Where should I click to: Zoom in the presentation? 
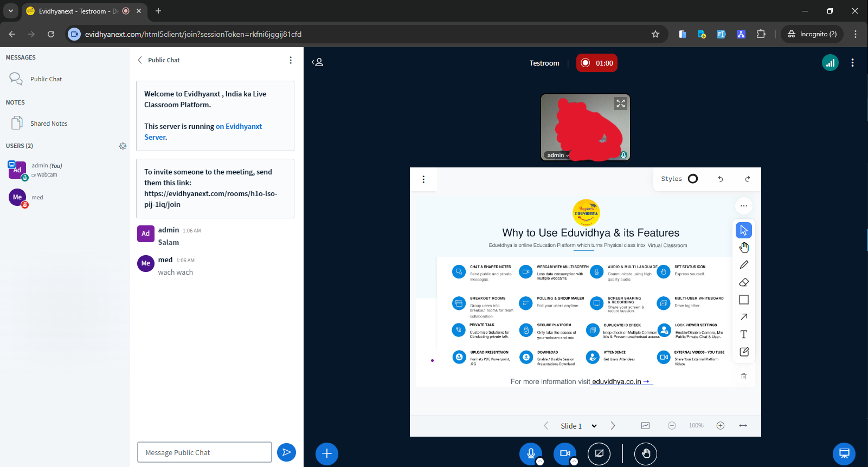[x=721, y=426]
